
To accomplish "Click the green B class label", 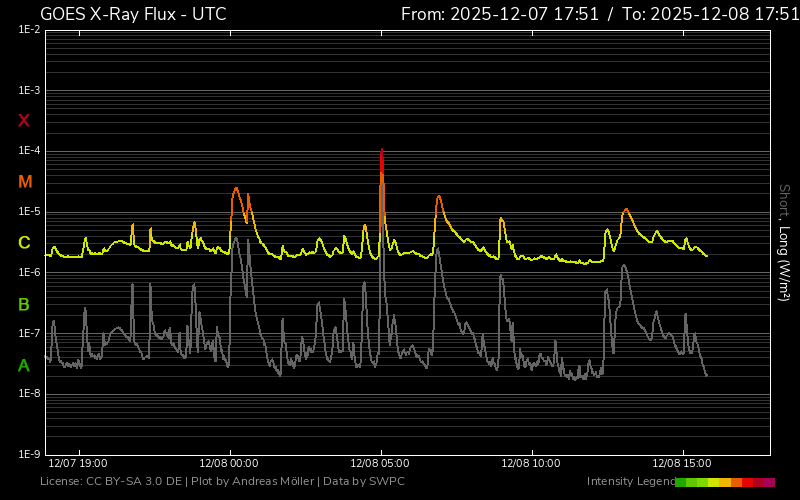I will point(24,304).
